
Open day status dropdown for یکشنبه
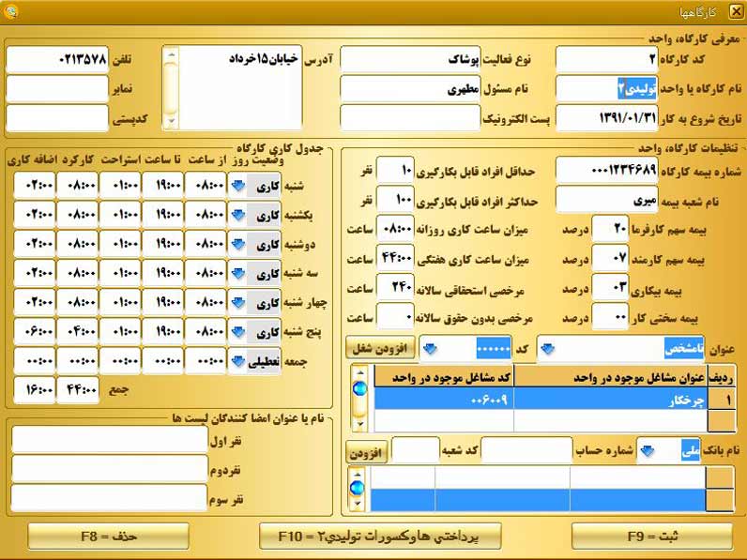(237, 215)
